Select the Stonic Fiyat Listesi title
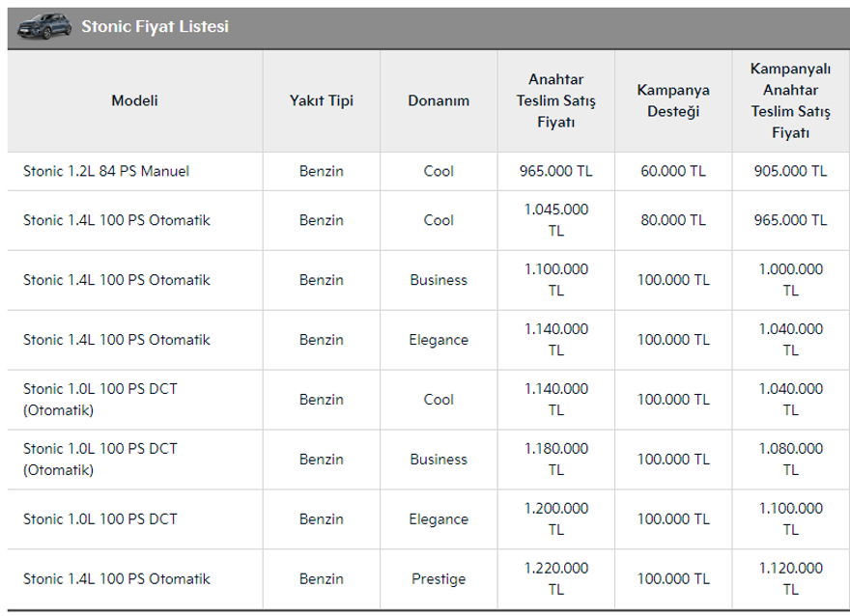 point(155,27)
